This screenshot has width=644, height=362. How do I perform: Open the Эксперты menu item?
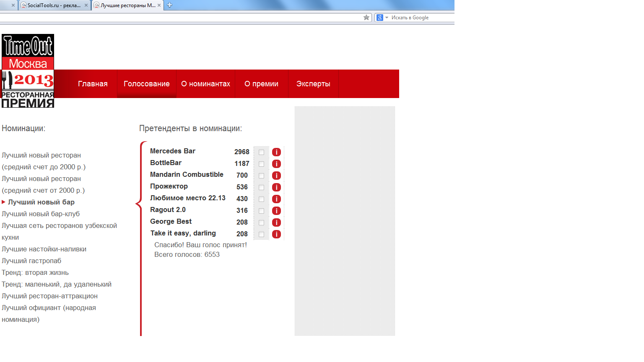pyautogui.click(x=313, y=84)
